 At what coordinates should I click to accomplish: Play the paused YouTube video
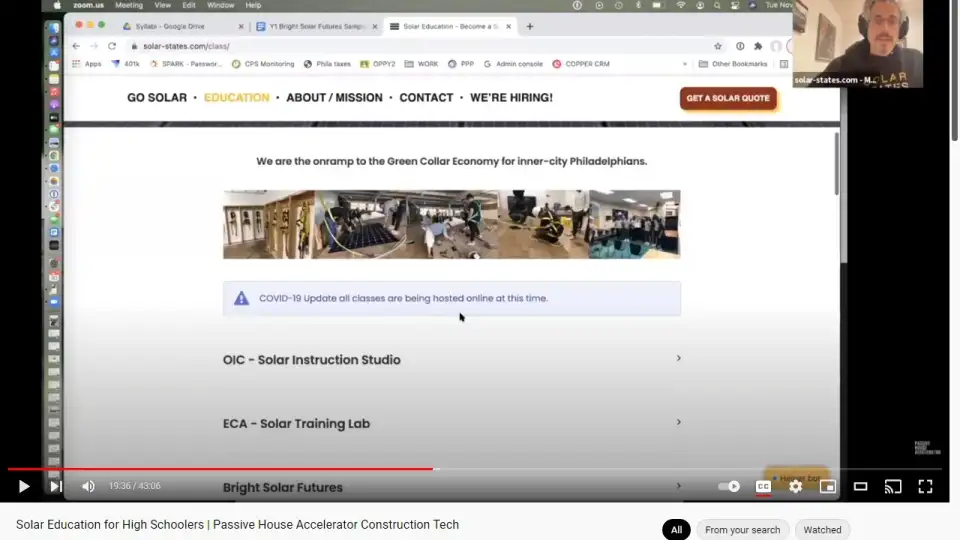tap(24, 486)
